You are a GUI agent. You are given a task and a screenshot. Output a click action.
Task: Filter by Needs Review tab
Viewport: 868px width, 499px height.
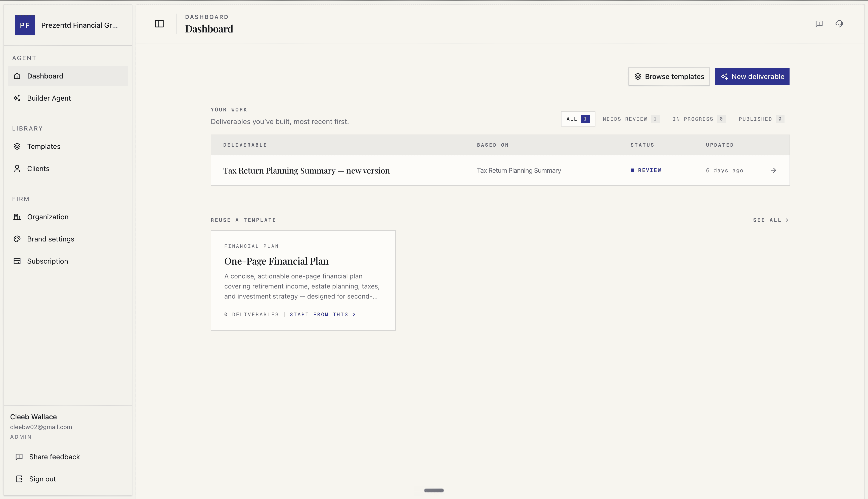point(631,119)
